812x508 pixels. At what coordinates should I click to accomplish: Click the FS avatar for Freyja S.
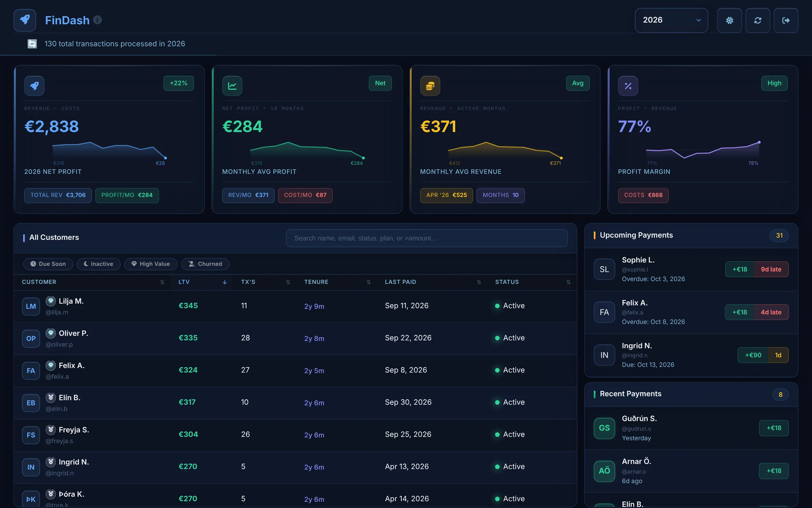[x=31, y=435]
